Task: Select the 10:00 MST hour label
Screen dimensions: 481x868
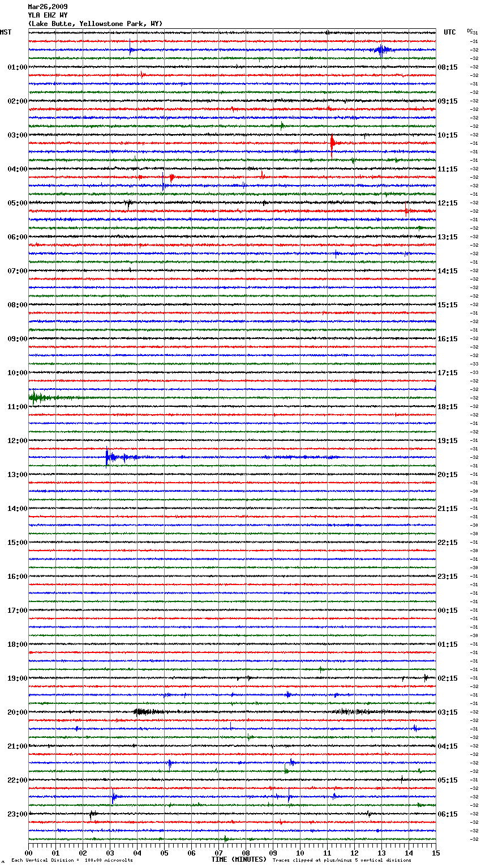Action: click(18, 373)
